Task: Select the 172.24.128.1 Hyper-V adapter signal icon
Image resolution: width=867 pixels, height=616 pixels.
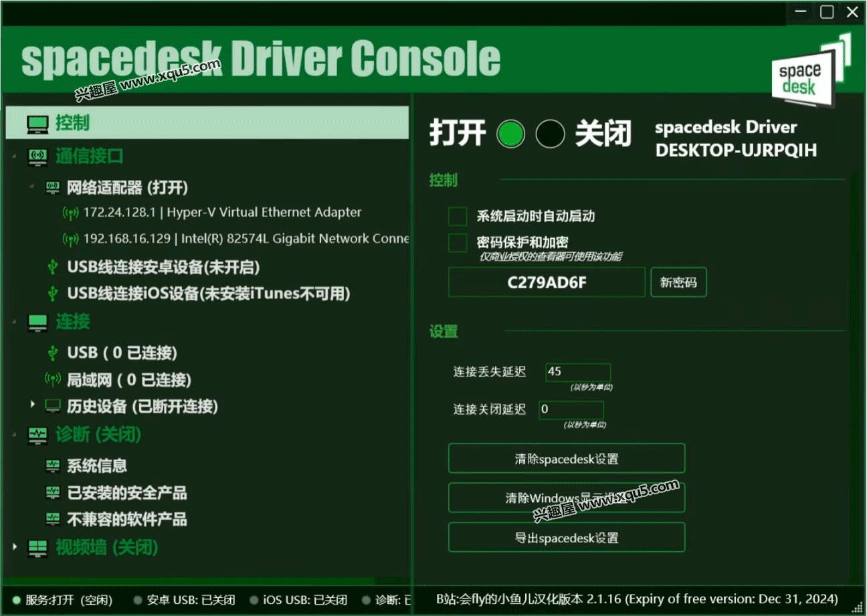Action: pos(70,213)
